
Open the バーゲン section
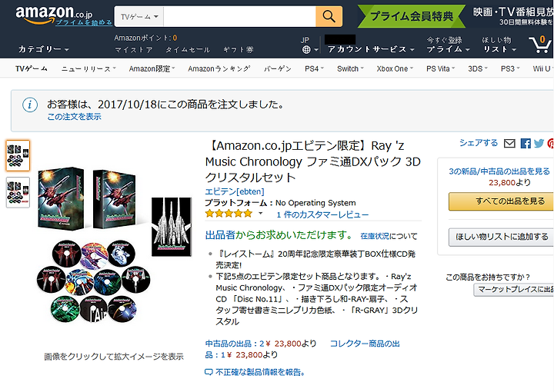[277, 69]
